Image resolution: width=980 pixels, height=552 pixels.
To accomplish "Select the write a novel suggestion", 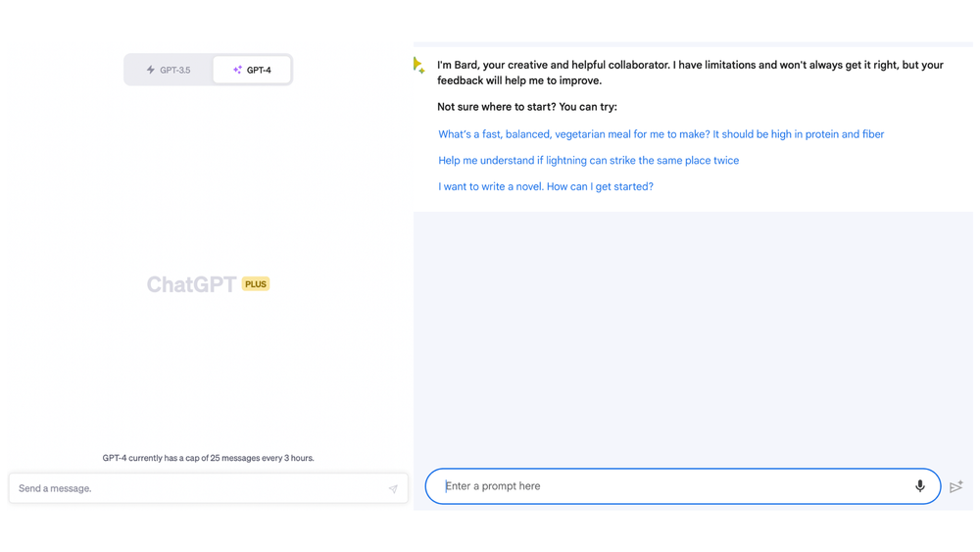I will point(545,186).
